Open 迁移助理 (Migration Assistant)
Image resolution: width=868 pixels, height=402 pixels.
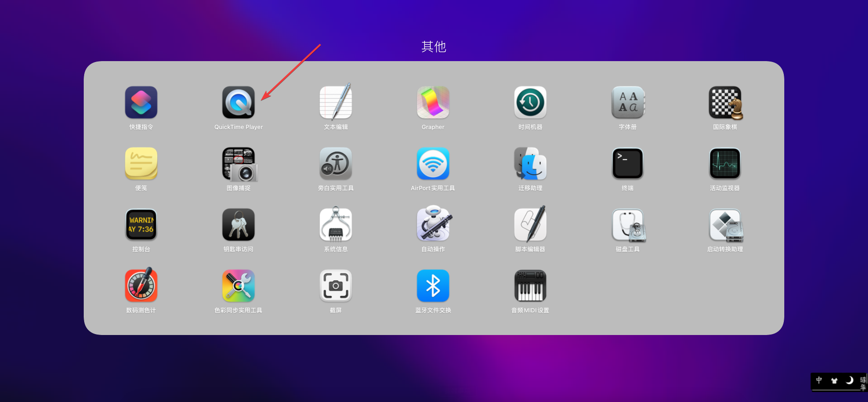click(x=530, y=164)
